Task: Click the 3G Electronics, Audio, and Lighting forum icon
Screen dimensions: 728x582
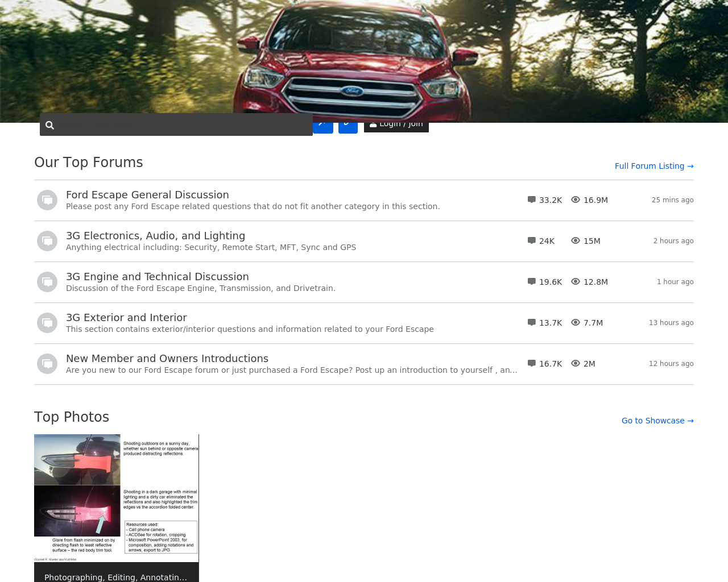Action: point(47,240)
